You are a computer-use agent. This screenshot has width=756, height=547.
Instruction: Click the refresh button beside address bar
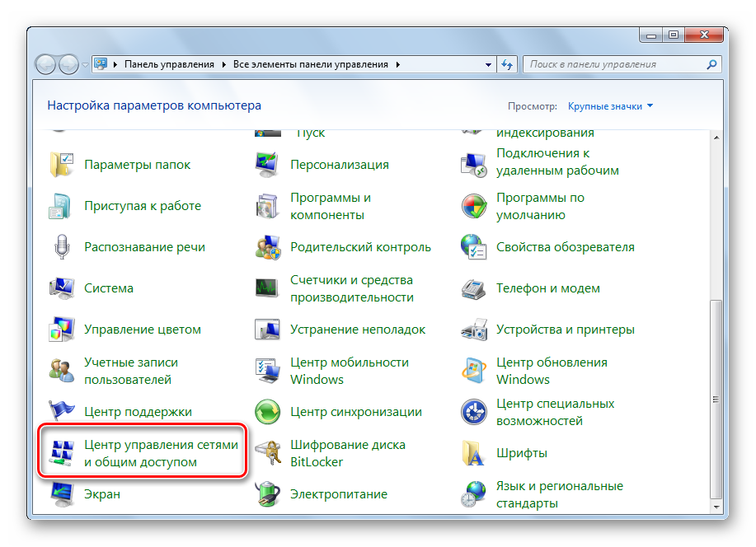click(x=507, y=64)
